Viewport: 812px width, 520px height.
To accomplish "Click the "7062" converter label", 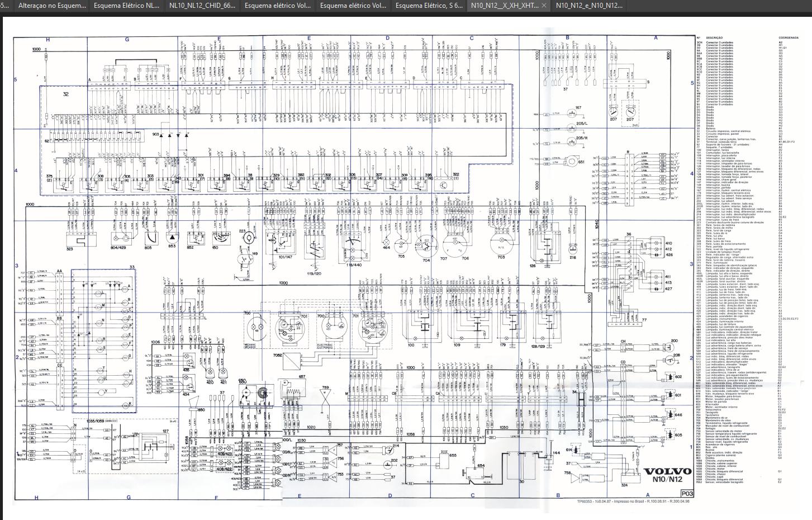I will [277, 355].
